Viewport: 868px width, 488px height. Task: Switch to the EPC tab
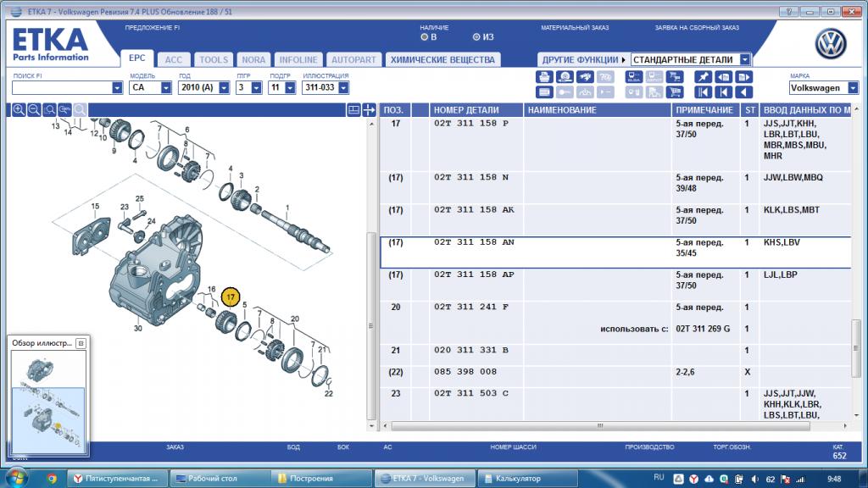click(x=137, y=58)
